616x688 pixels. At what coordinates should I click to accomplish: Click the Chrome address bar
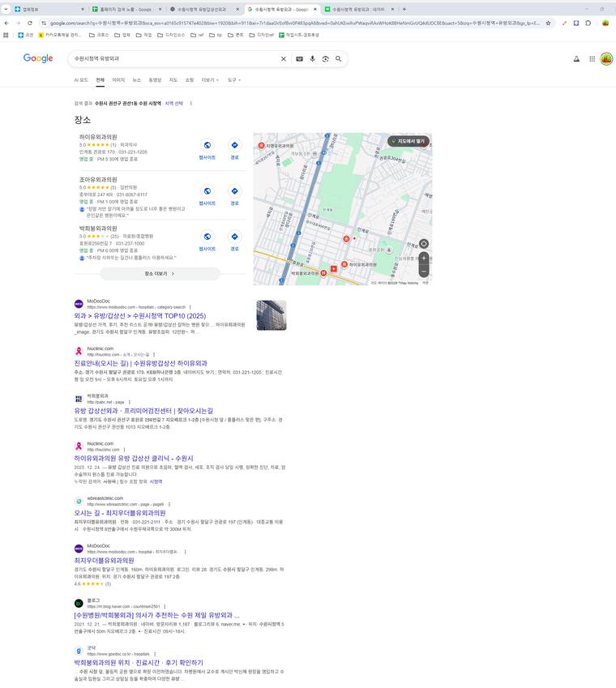coord(294,24)
